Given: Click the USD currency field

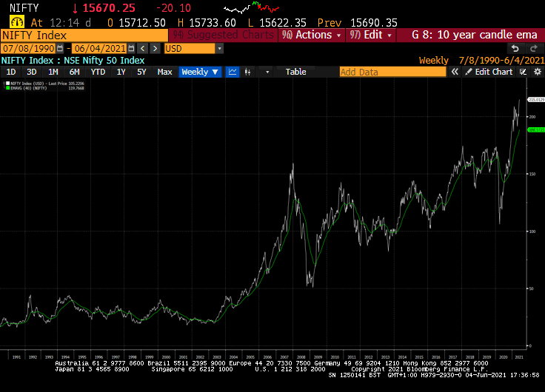Looking at the screenshot, I should 190,49.
